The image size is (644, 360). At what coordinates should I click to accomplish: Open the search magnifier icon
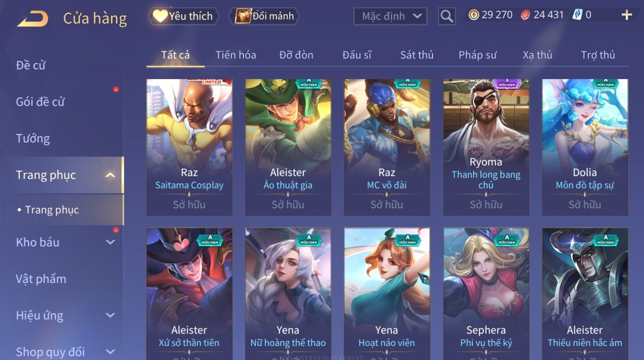[x=447, y=16]
